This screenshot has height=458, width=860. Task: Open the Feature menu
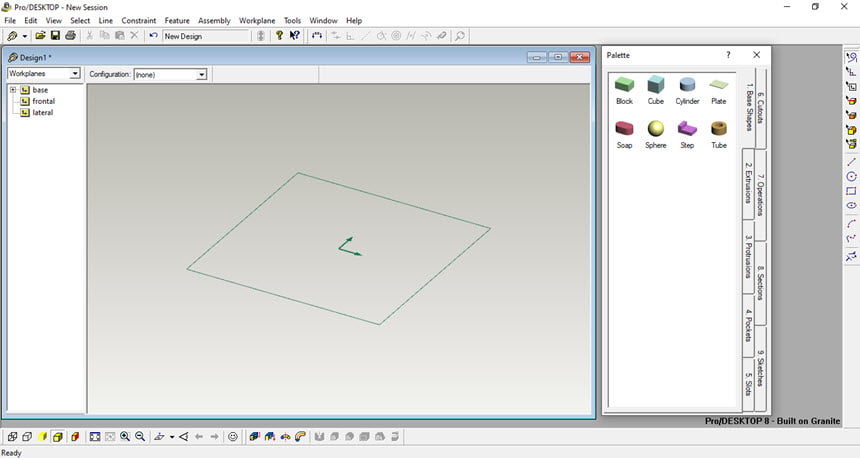click(x=177, y=20)
